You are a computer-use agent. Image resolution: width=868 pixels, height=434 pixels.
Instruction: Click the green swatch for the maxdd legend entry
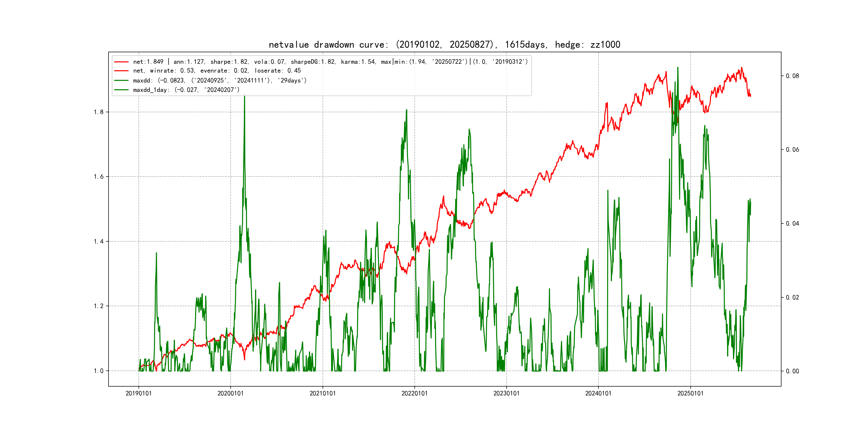click(x=121, y=80)
